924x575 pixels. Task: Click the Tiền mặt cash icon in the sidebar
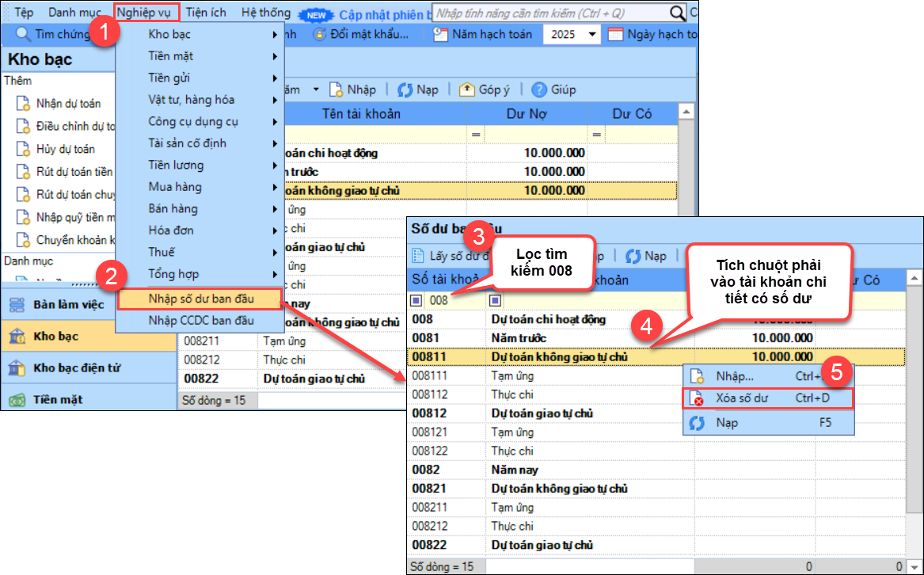click(16, 400)
